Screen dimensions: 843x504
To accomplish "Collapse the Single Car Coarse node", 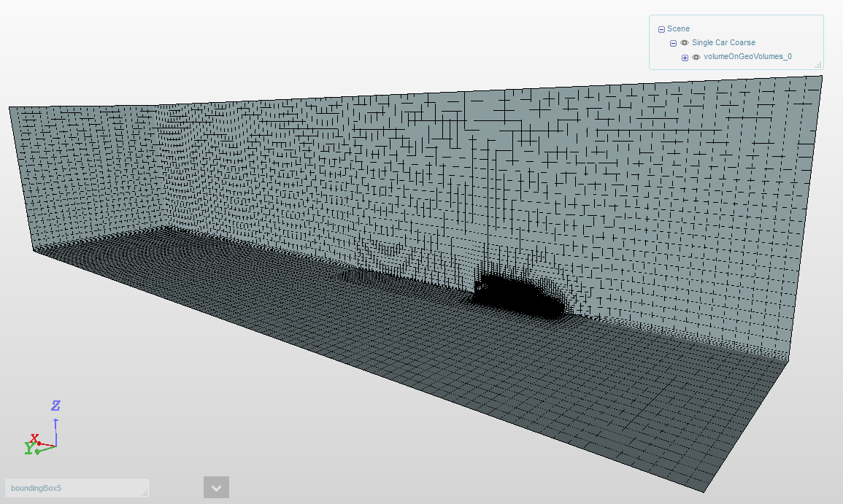I will (673, 43).
